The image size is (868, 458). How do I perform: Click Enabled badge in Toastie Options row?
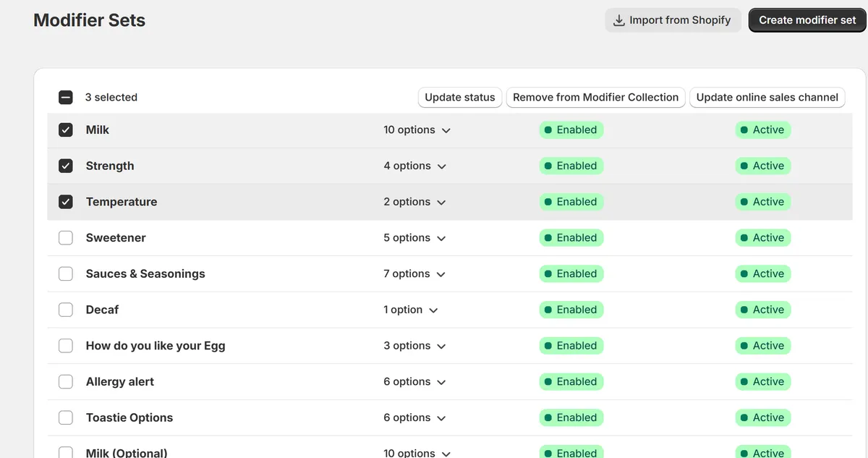[x=571, y=417]
